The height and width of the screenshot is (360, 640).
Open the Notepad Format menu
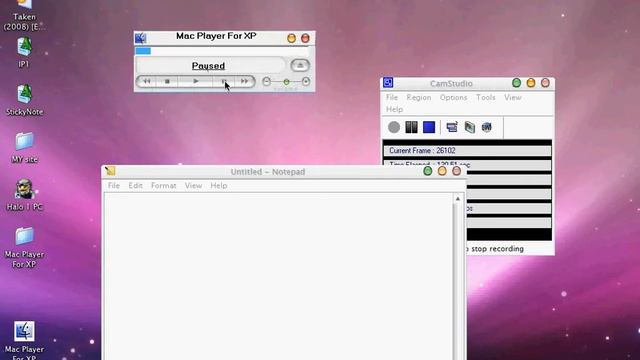tap(164, 186)
